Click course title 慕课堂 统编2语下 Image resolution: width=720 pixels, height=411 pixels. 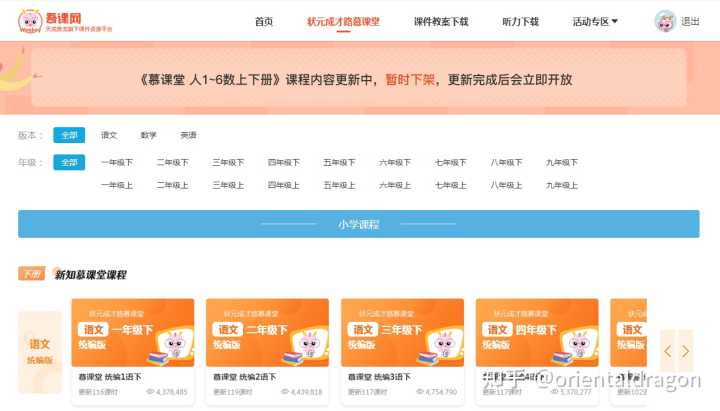point(245,377)
